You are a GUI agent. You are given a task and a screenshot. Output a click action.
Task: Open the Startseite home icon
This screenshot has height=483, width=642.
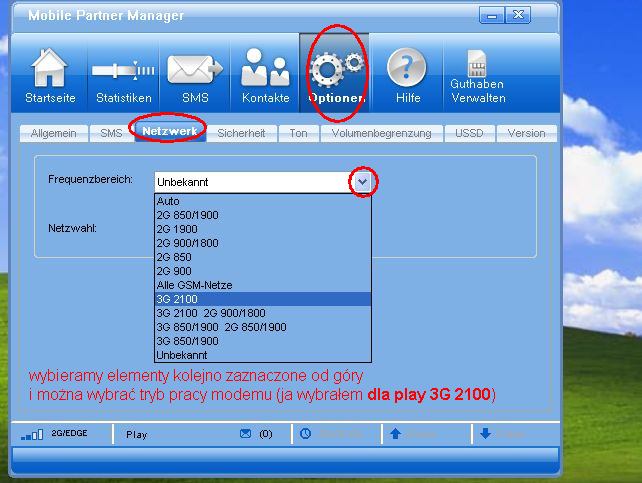point(50,68)
